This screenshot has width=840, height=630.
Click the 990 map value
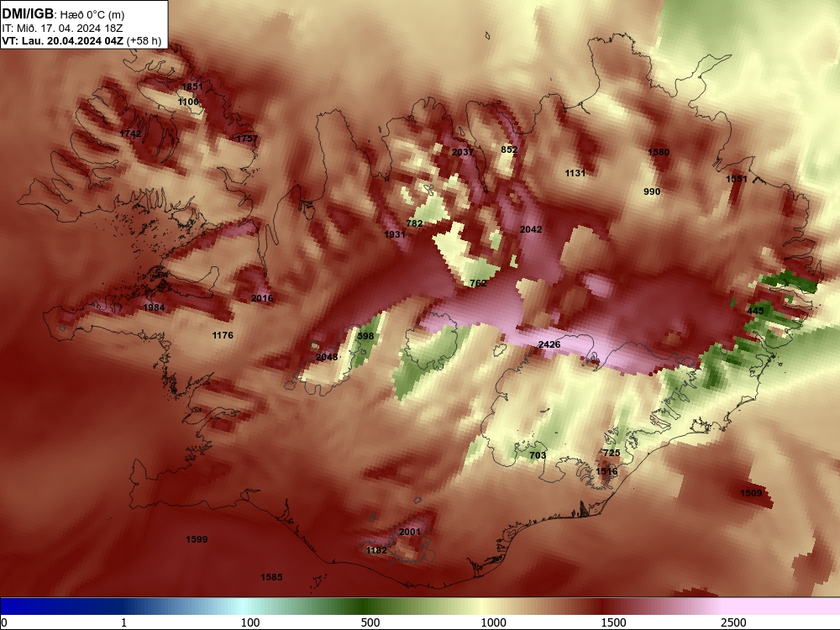point(652,192)
